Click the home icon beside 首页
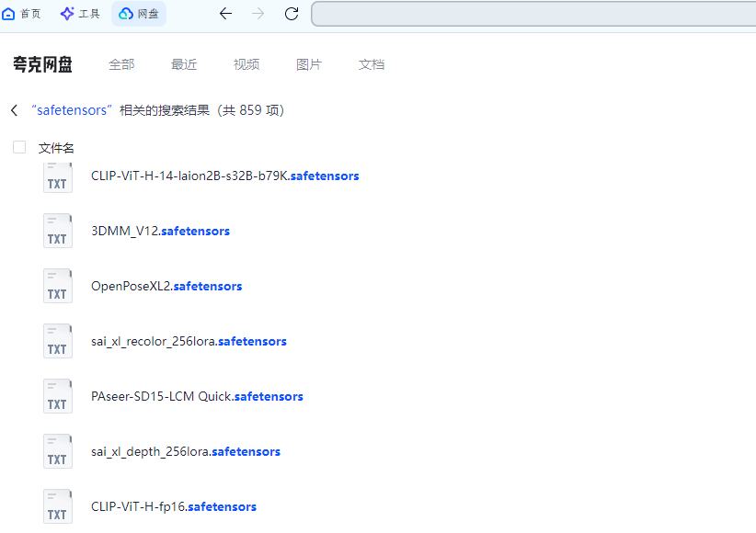 (x=8, y=14)
